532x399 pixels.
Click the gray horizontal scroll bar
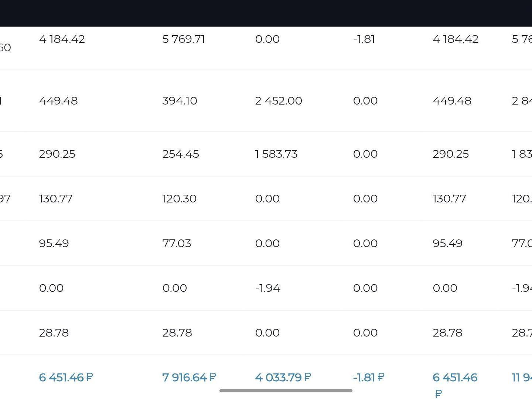[286, 391]
